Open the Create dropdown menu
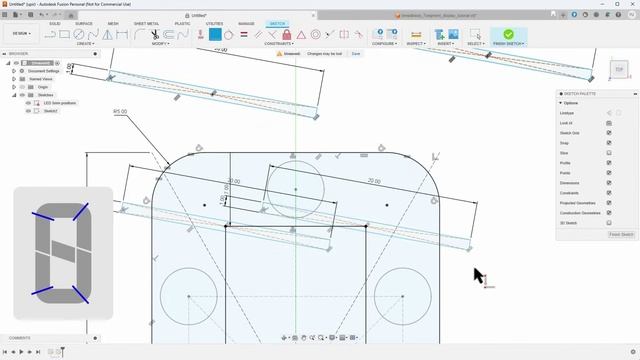The width and height of the screenshot is (640, 360). (85, 44)
